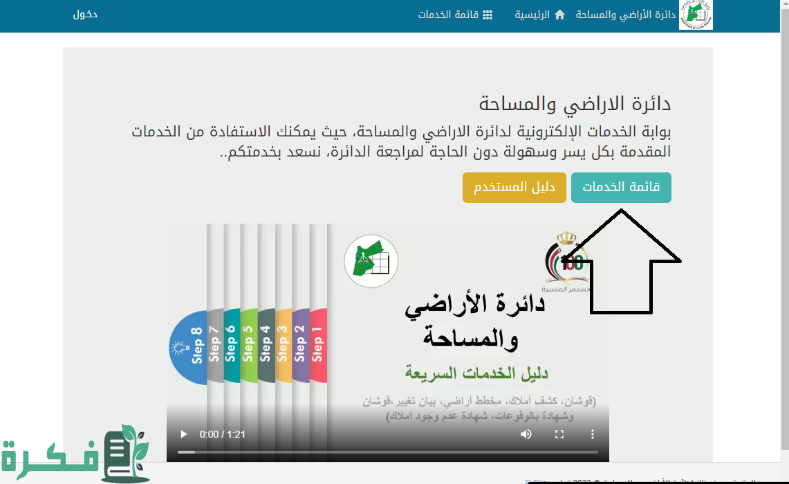The width and height of the screenshot is (789, 484).
Task: Open the الرئيسية menu item
Action: (x=533, y=15)
